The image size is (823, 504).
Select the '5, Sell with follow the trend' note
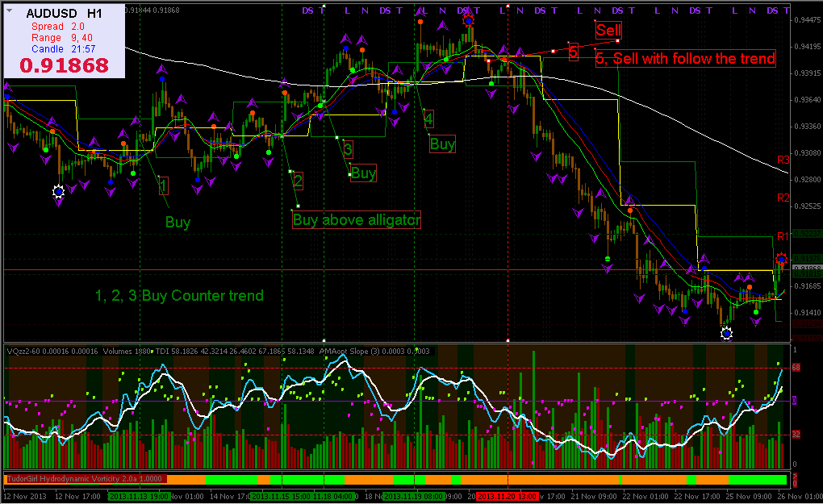point(686,58)
